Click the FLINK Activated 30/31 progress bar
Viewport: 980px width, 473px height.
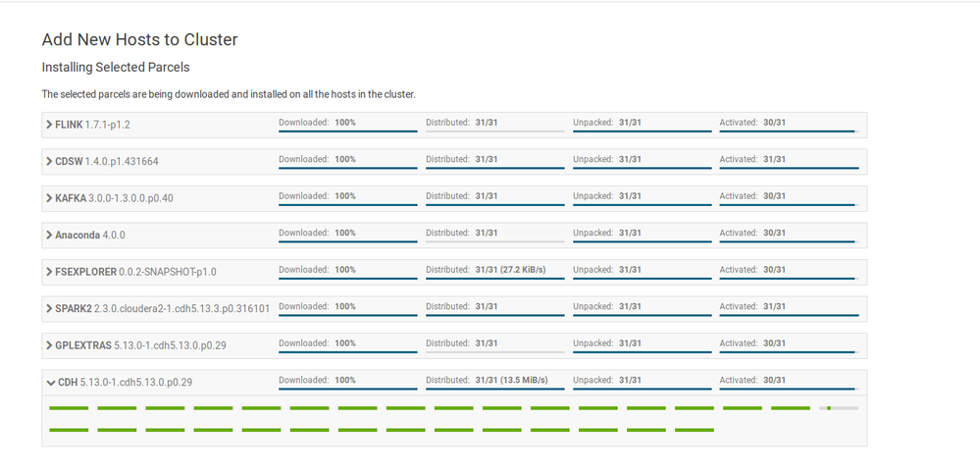(x=789, y=131)
